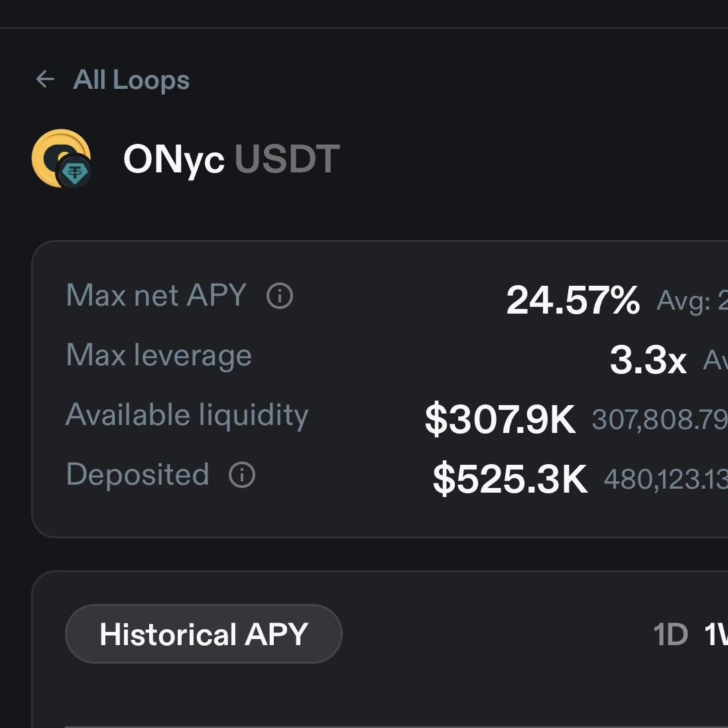Click the 3.3x max leverage value

tap(648, 360)
